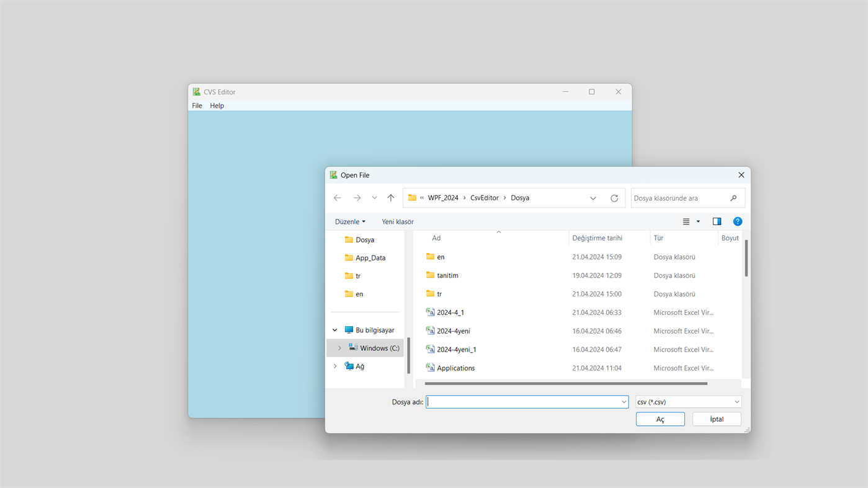Click Dosya in the address breadcrumb
The height and width of the screenshot is (488, 868).
(520, 198)
